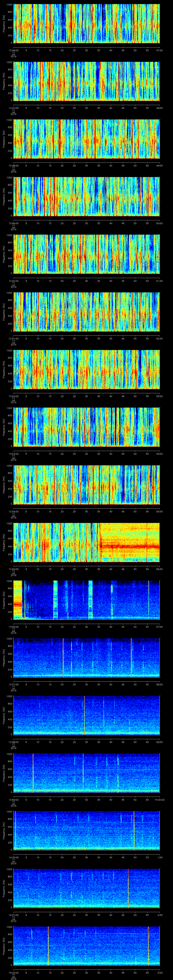Click the red vertical line near 14 s in the 14:02 panel
Screen dimensions: 173x980
[48, 946]
